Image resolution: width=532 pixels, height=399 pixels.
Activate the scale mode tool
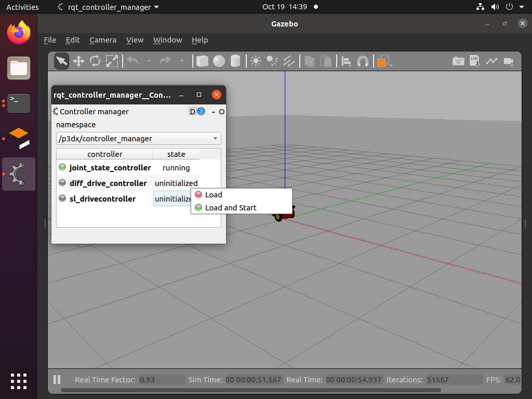pos(112,61)
